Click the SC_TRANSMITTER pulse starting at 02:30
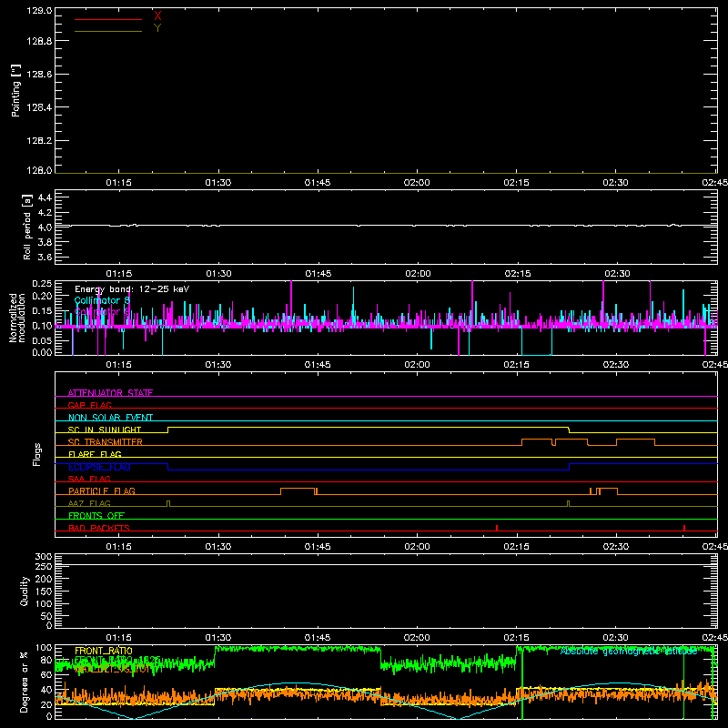Image resolution: width=728 pixels, height=728 pixels. (635, 440)
